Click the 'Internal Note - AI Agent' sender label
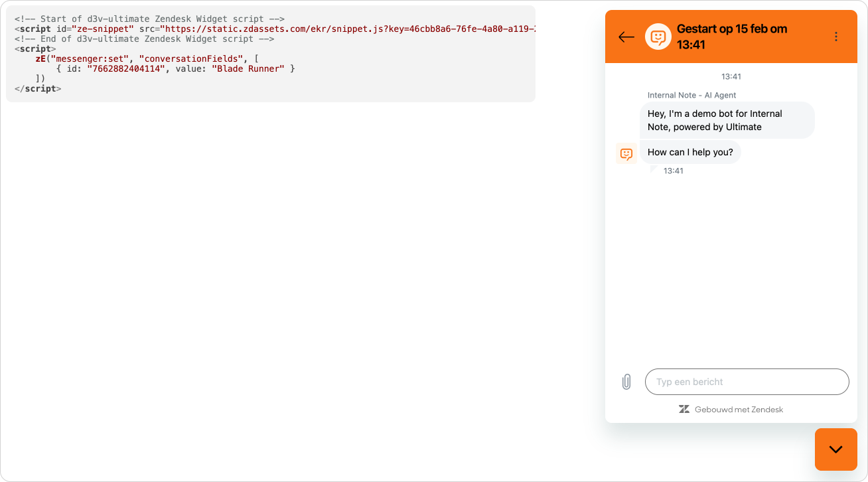Image resolution: width=868 pixels, height=482 pixels. pos(692,95)
